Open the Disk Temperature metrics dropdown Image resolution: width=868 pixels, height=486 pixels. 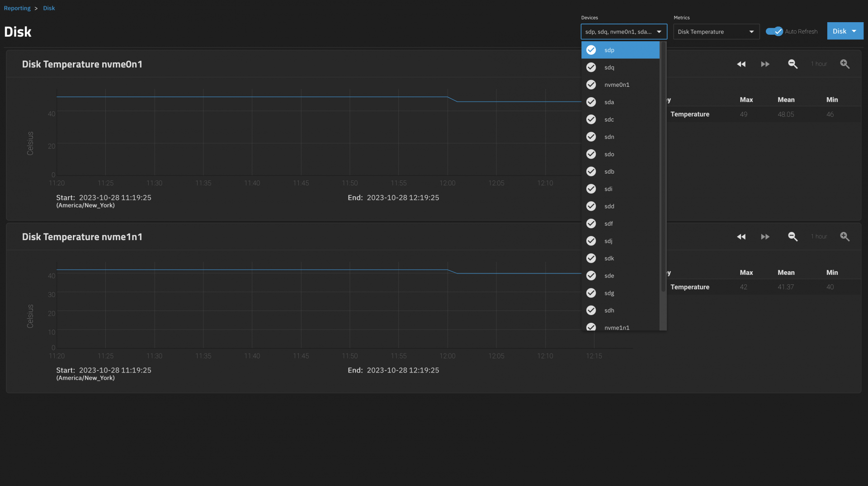716,32
